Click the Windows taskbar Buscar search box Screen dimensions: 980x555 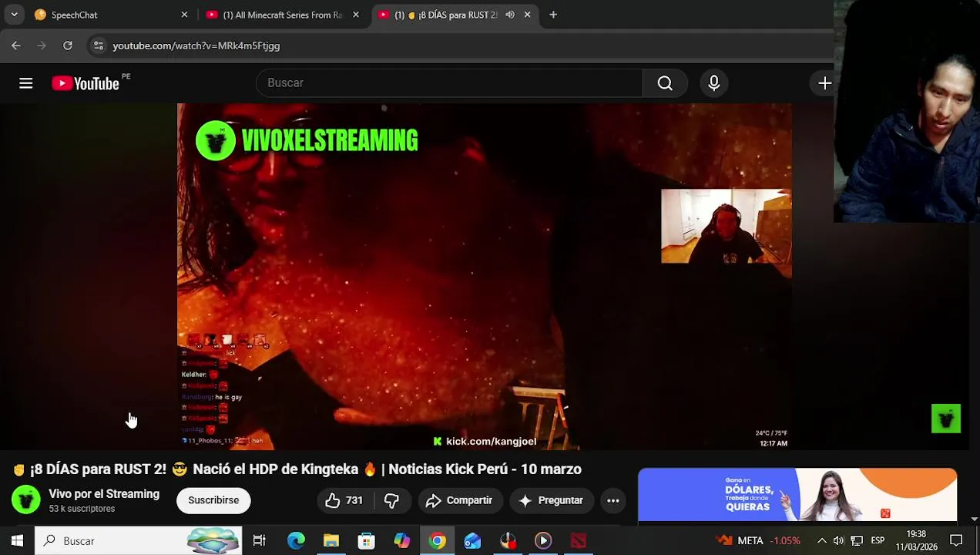pos(139,540)
